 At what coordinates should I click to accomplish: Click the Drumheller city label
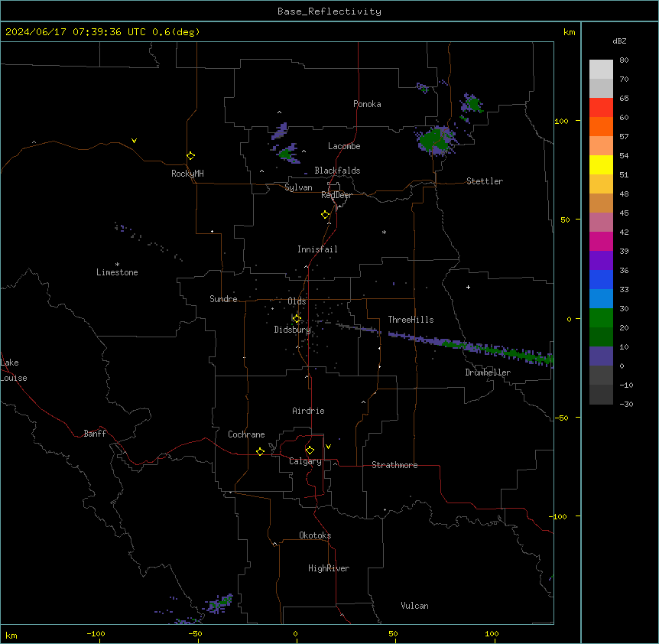pyautogui.click(x=488, y=372)
